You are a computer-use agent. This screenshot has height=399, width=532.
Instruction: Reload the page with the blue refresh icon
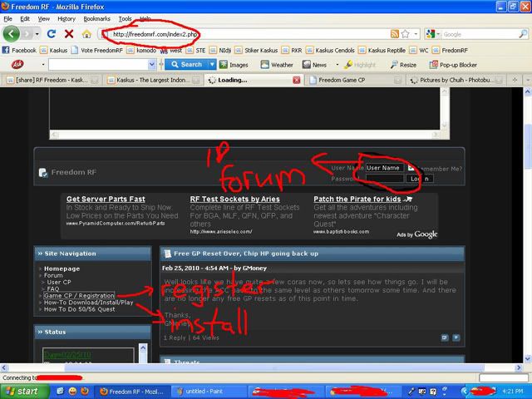pyautogui.click(x=52, y=34)
